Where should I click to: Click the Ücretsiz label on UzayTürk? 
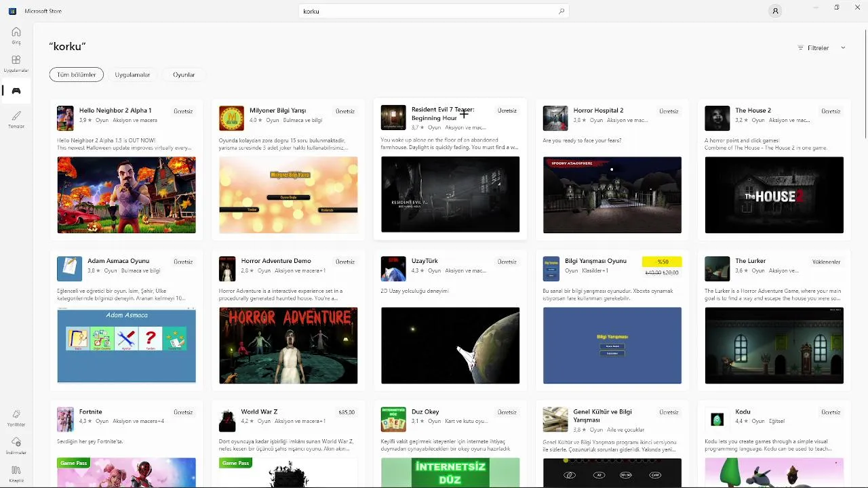click(507, 262)
